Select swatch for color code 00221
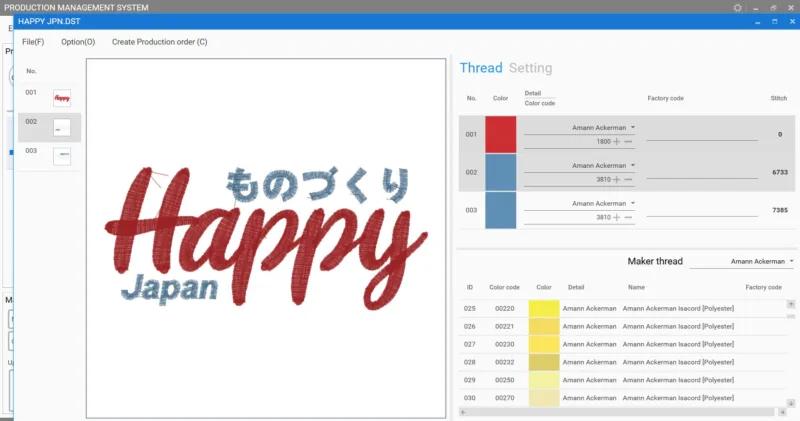Image resolution: width=800 pixels, height=421 pixels. click(544, 327)
